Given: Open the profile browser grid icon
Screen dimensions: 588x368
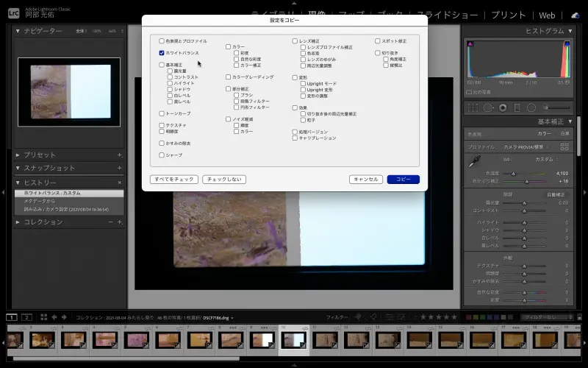Looking at the screenshot, I should [564, 146].
